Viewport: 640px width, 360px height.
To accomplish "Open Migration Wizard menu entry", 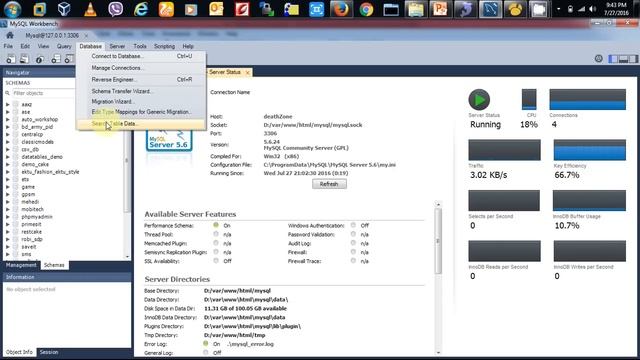I will point(141,101).
